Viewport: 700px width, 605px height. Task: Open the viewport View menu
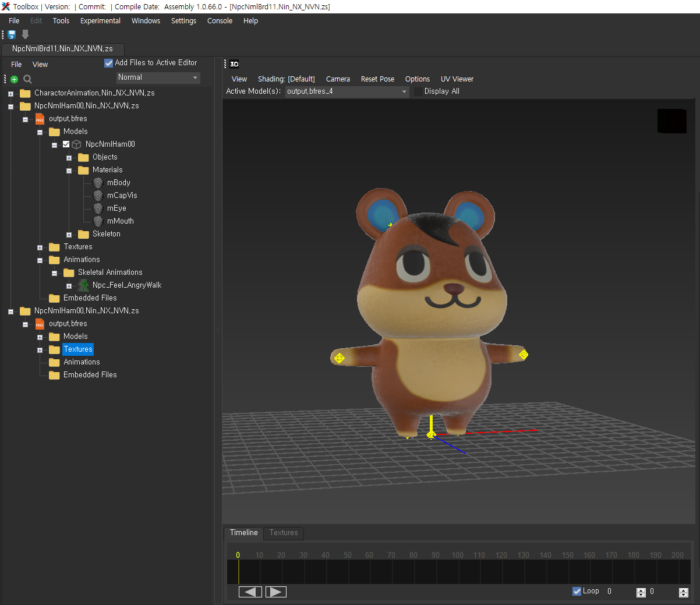(x=239, y=79)
